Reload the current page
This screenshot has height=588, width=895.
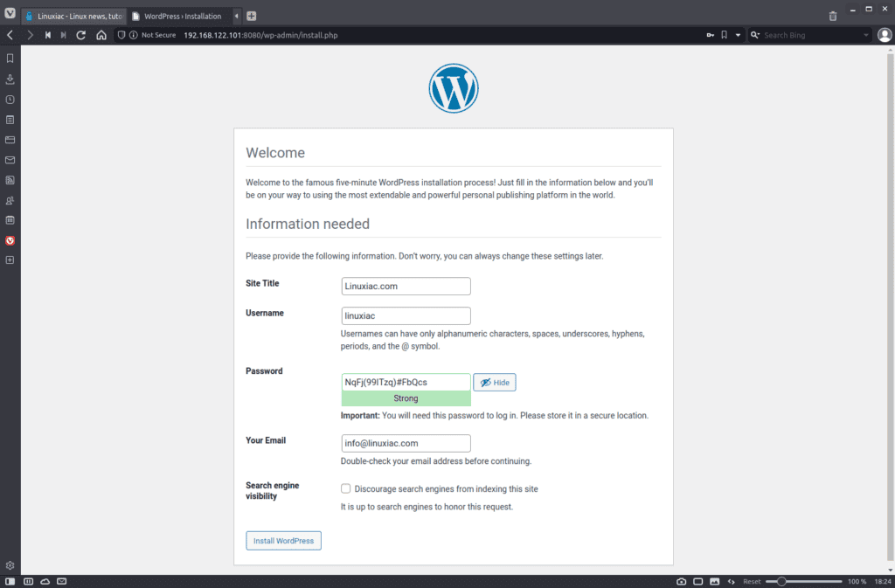81,35
